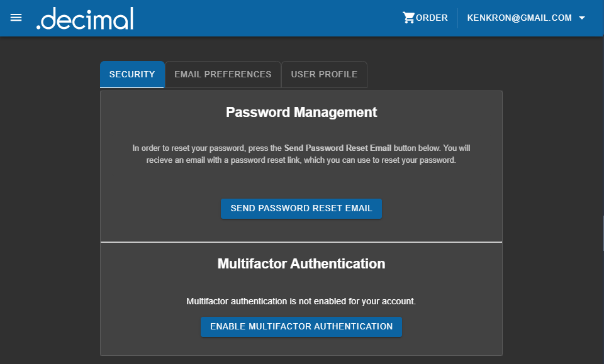Click the scrollbar on the right edge
604x364 pixels.
click(x=602, y=233)
